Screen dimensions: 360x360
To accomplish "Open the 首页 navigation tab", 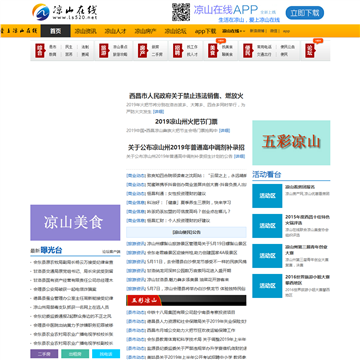I will (56, 31).
